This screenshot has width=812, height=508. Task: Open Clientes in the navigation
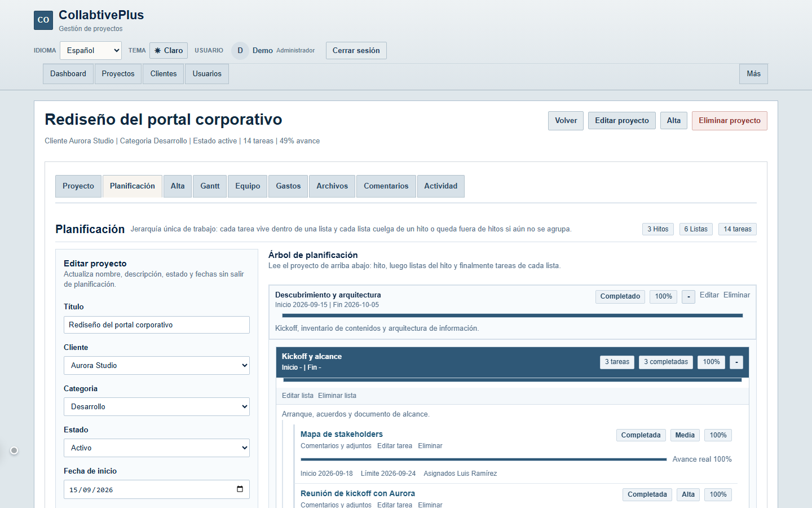tap(164, 74)
